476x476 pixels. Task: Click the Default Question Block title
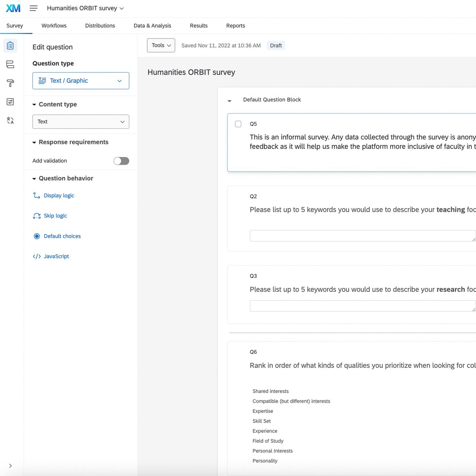(272, 100)
